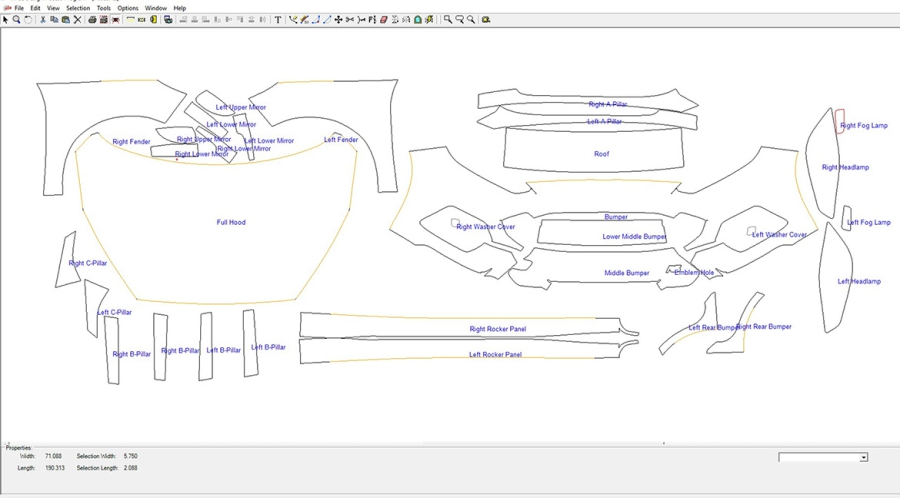Open the red plotter cut icon
This screenshot has width=900, height=498.
(x=115, y=20)
